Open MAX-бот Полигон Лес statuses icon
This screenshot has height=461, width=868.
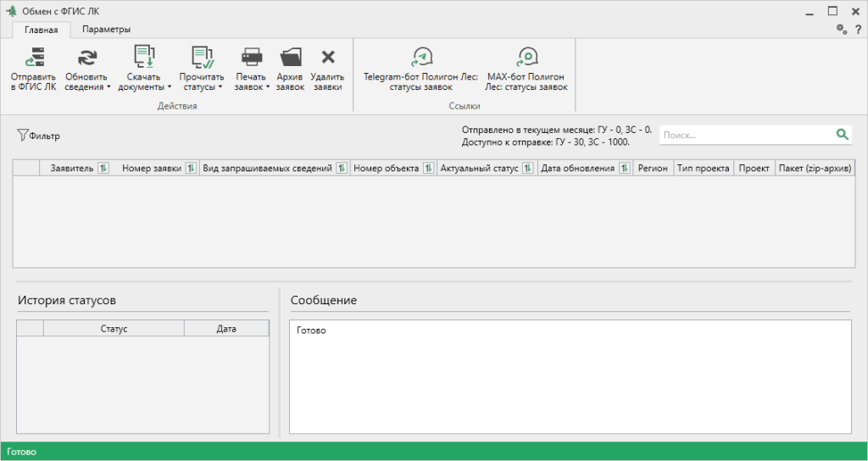(x=526, y=57)
